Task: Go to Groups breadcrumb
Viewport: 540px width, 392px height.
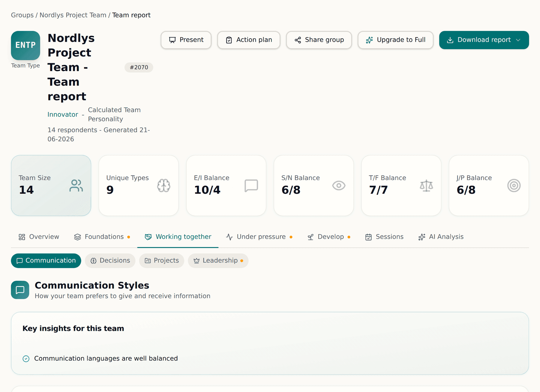Action: [x=22, y=15]
